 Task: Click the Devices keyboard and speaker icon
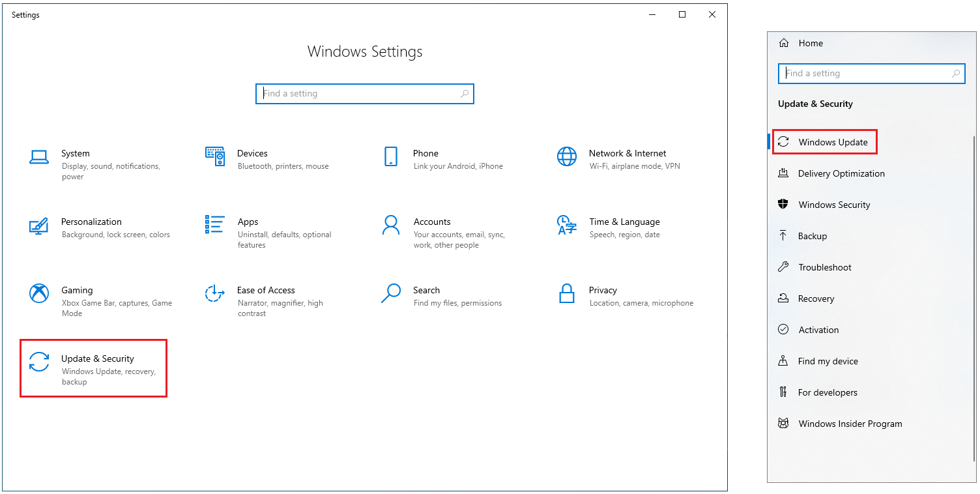(215, 156)
